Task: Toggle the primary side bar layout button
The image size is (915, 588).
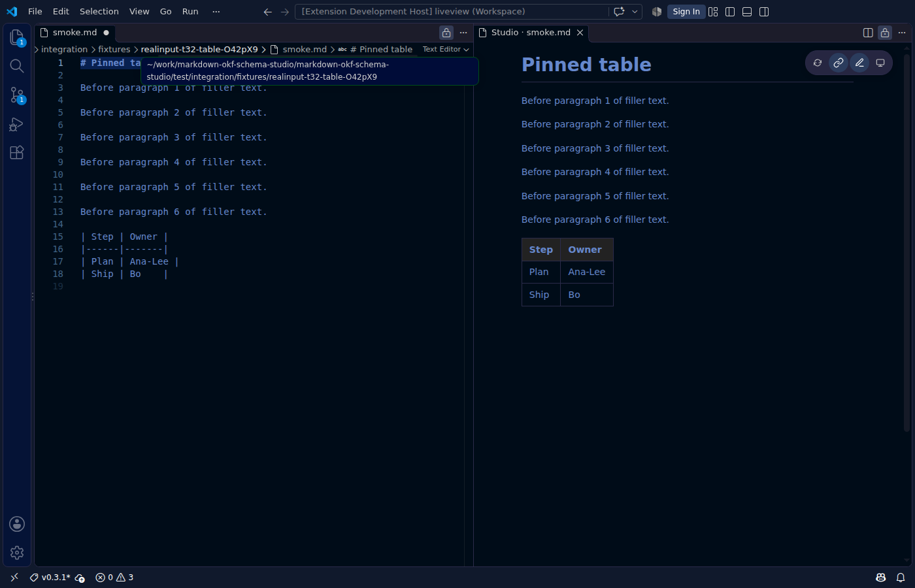Action: 730,12
